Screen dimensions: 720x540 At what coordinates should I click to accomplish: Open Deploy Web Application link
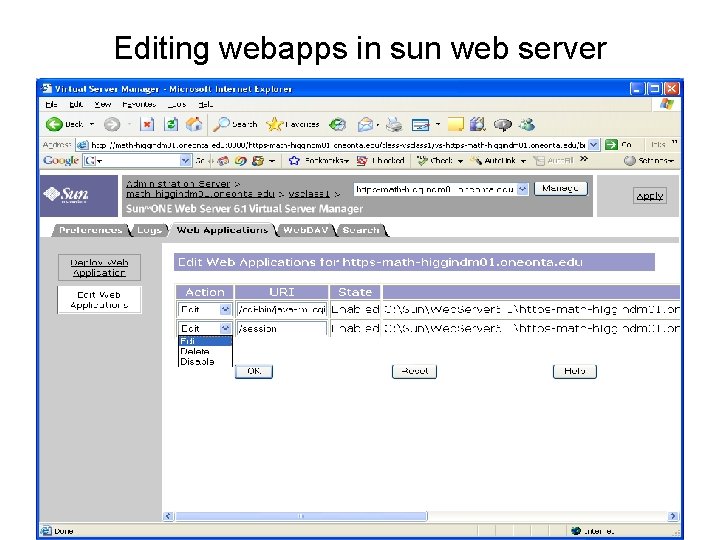(x=99, y=267)
